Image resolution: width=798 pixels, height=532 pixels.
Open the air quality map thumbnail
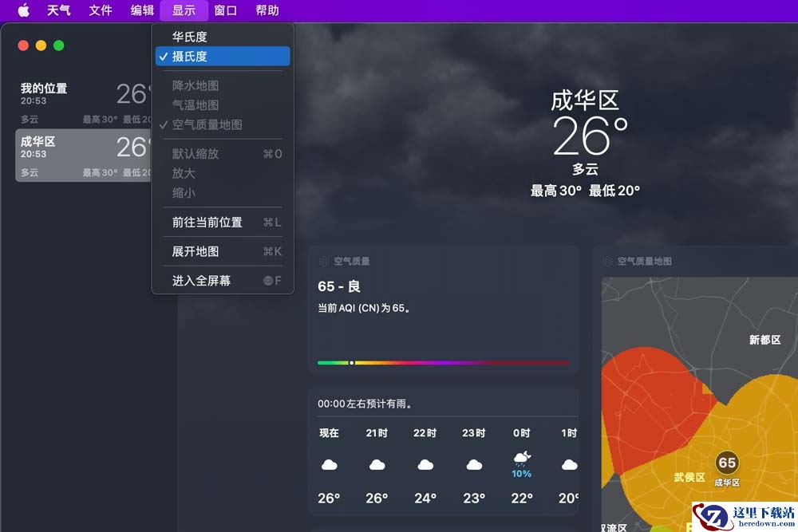tap(700, 404)
